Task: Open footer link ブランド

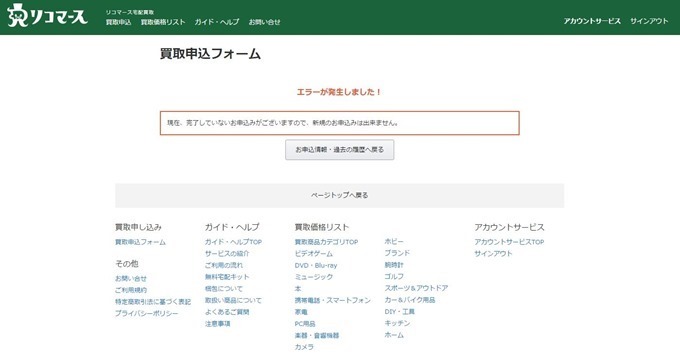Action: 397,253
